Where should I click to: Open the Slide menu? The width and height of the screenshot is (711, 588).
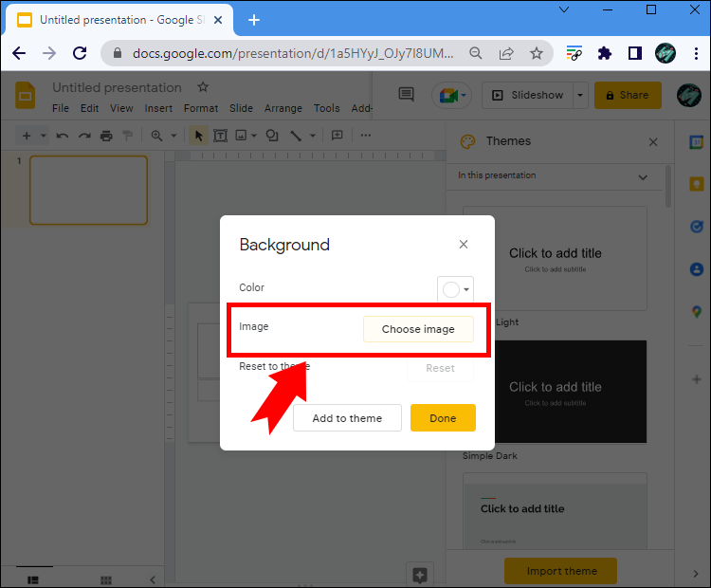tap(241, 108)
